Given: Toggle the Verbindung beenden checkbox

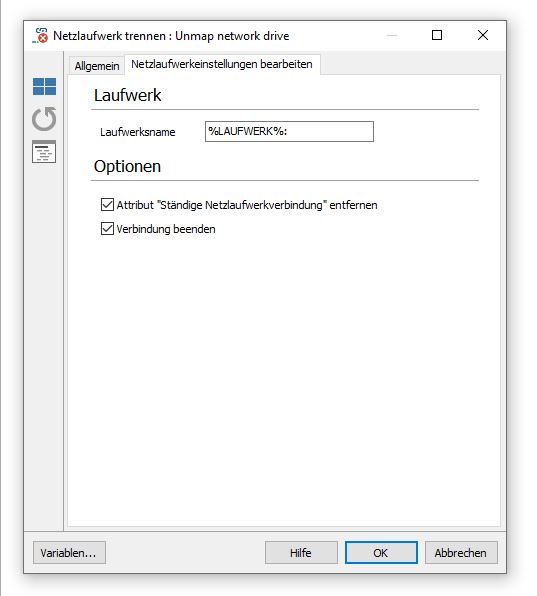Looking at the screenshot, I should coord(107,229).
